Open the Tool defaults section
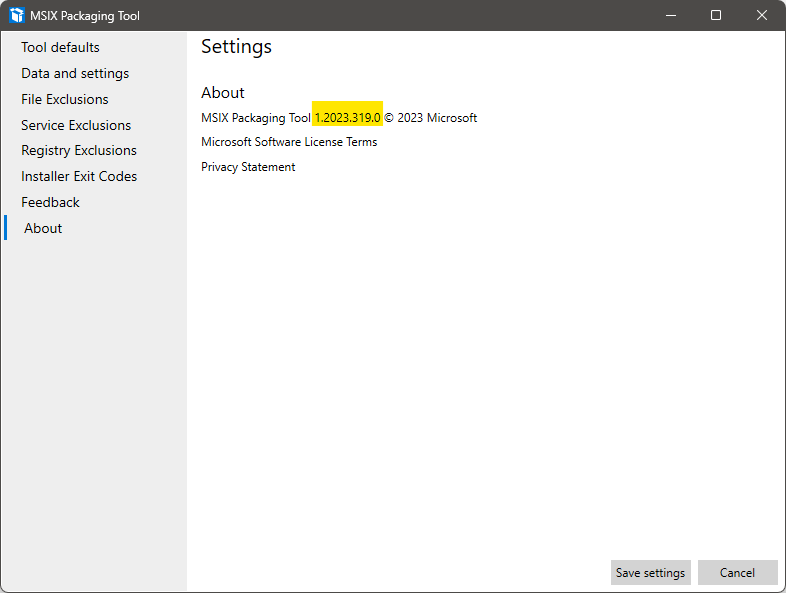 (x=60, y=47)
